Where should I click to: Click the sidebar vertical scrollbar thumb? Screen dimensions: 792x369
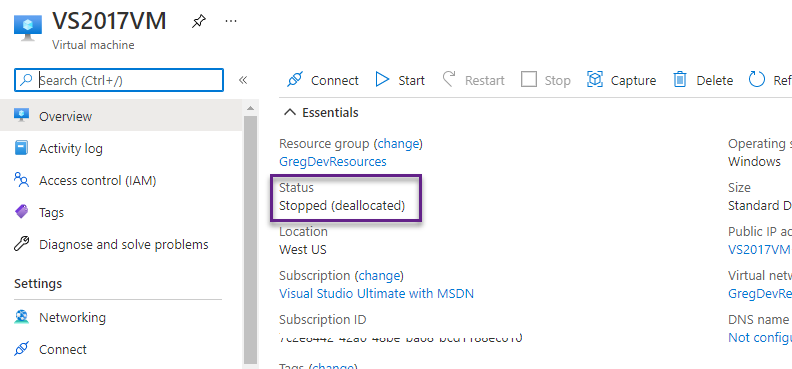(x=251, y=240)
